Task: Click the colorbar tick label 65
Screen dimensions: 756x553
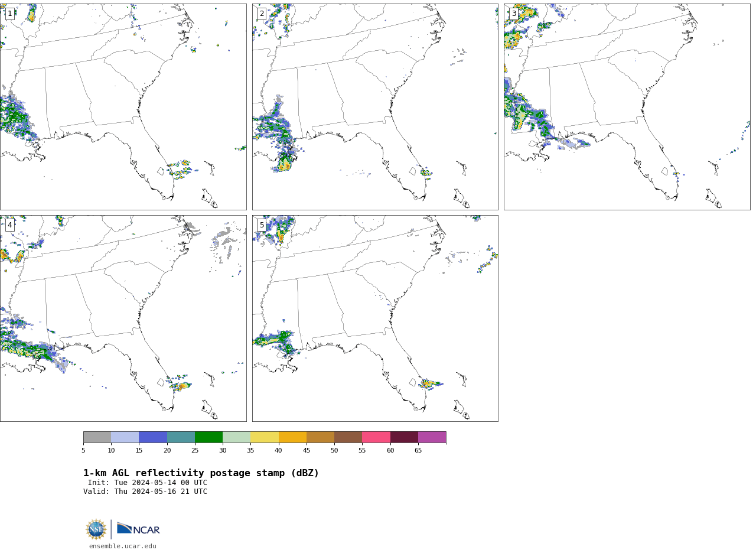Action: click(418, 451)
